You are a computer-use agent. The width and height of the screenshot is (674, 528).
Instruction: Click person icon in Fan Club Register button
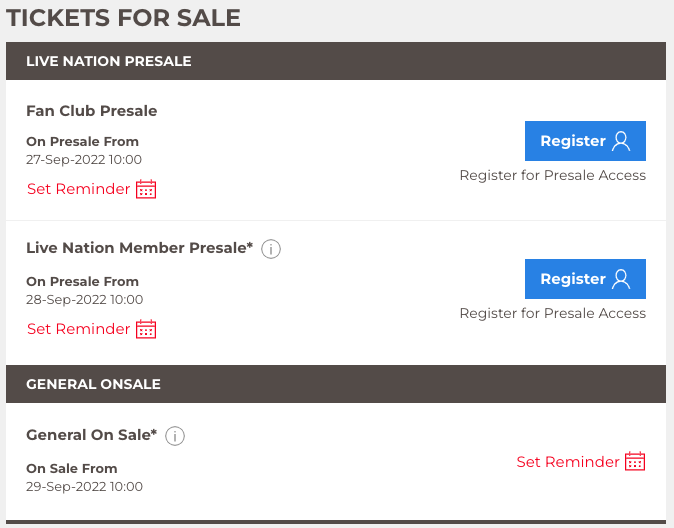[x=621, y=141]
